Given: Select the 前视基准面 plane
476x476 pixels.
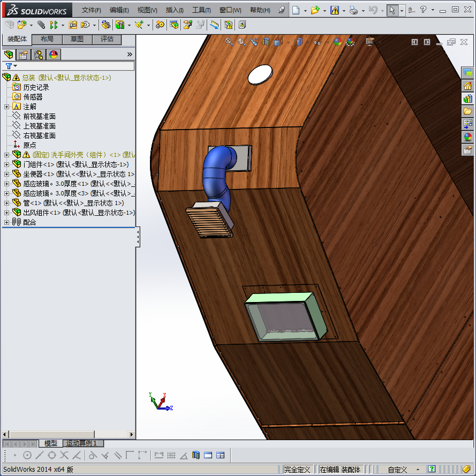Looking at the screenshot, I should [x=40, y=117].
